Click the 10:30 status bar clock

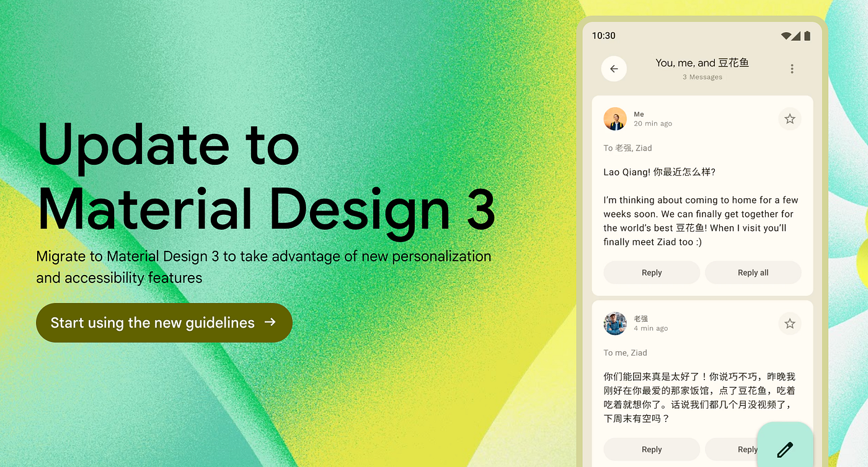point(603,36)
